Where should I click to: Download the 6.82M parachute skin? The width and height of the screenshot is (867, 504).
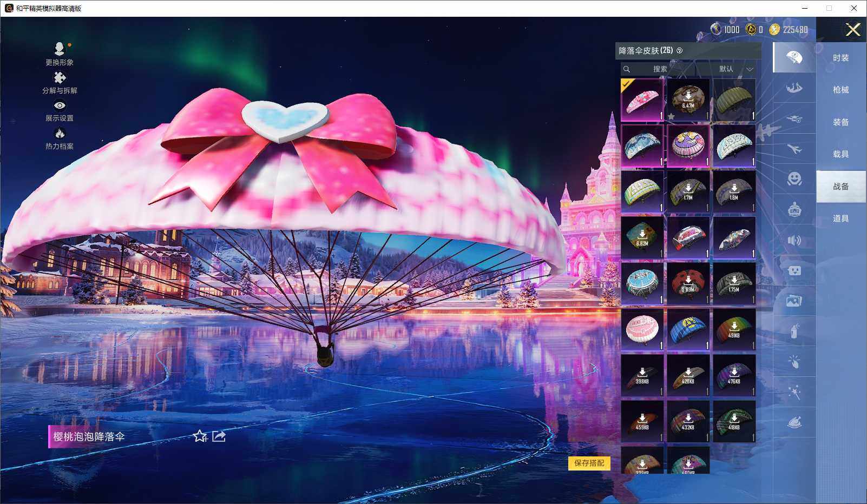[x=642, y=238]
